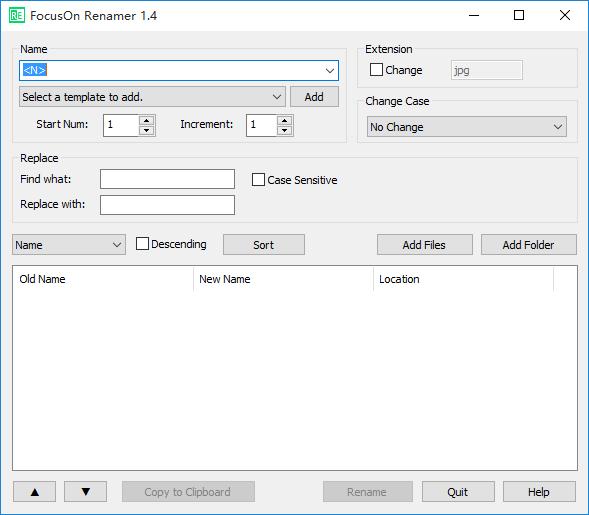Click inside the Increment number field
This screenshot has height=515, width=589.
point(261,125)
